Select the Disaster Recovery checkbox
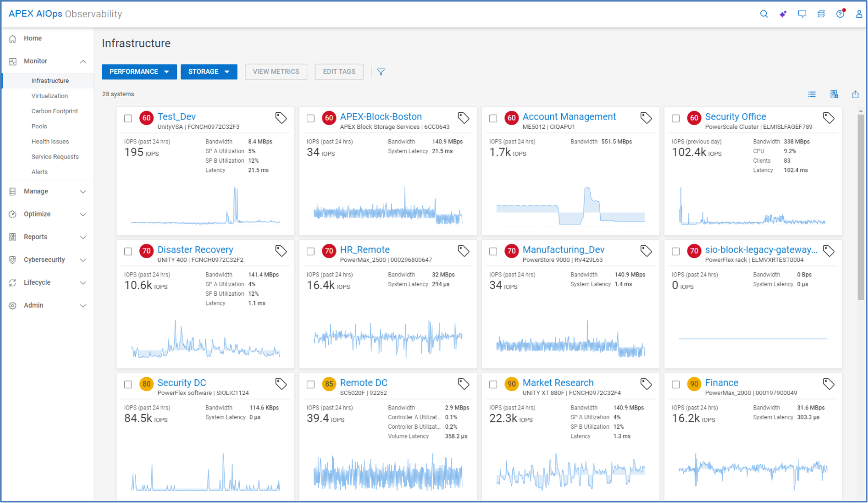This screenshot has height=503, width=868. click(x=128, y=251)
